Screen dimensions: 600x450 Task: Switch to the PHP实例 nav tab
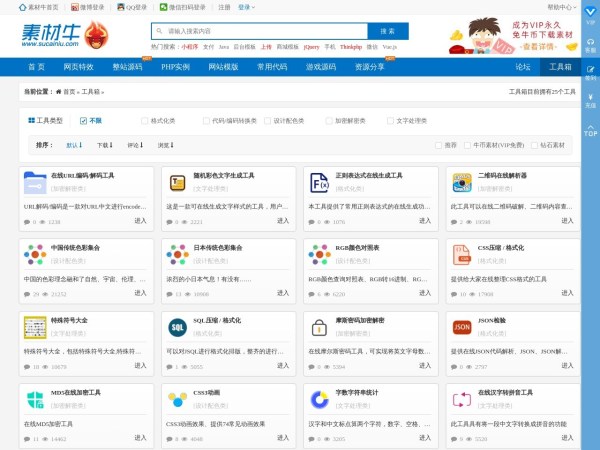pos(175,67)
